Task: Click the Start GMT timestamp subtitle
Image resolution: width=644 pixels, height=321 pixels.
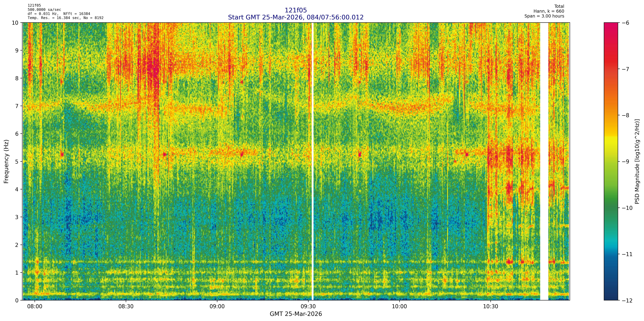Action: (296, 17)
